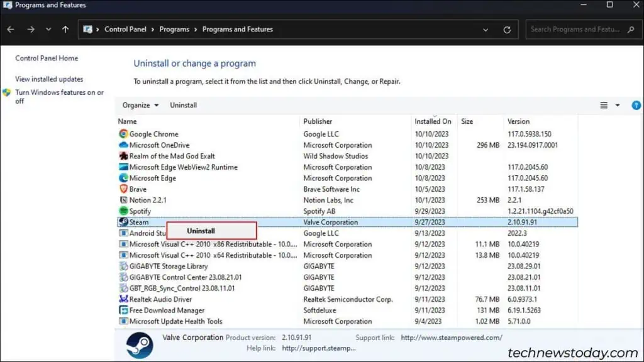This screenshot has width=644, height=362.
Task: Click the Realtek Audio Driver icon
Action: tap(123, 299)
